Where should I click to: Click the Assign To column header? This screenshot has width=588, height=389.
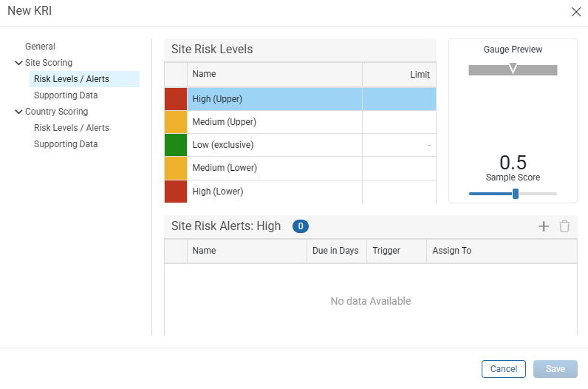tap(502, 251)
